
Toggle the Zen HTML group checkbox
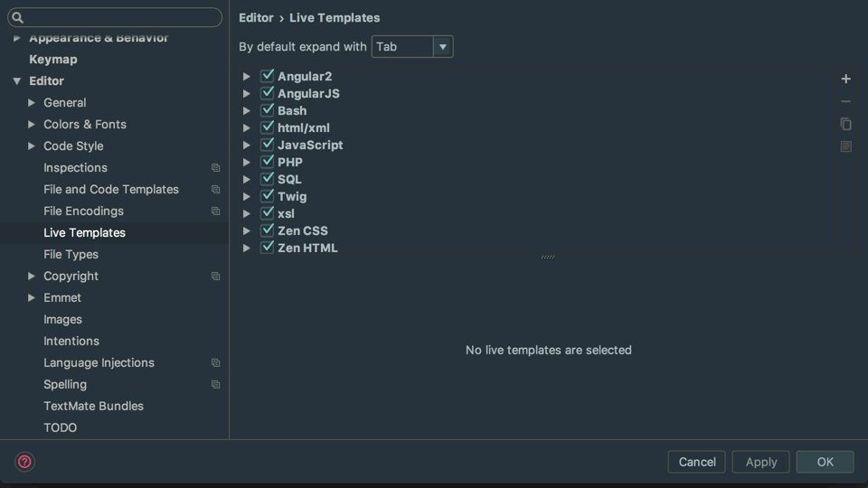[268, 248]
